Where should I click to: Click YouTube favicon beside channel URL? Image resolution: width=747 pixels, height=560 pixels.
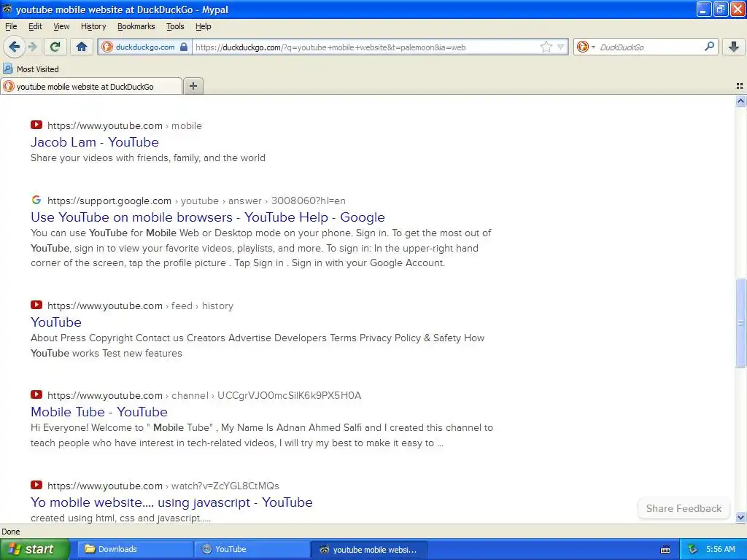[x=36, y=394]
